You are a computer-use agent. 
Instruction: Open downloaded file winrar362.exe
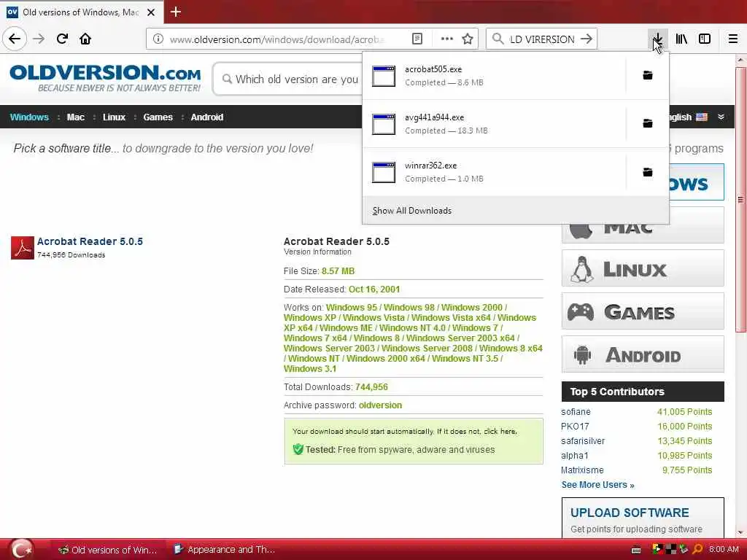coord(494,172)
